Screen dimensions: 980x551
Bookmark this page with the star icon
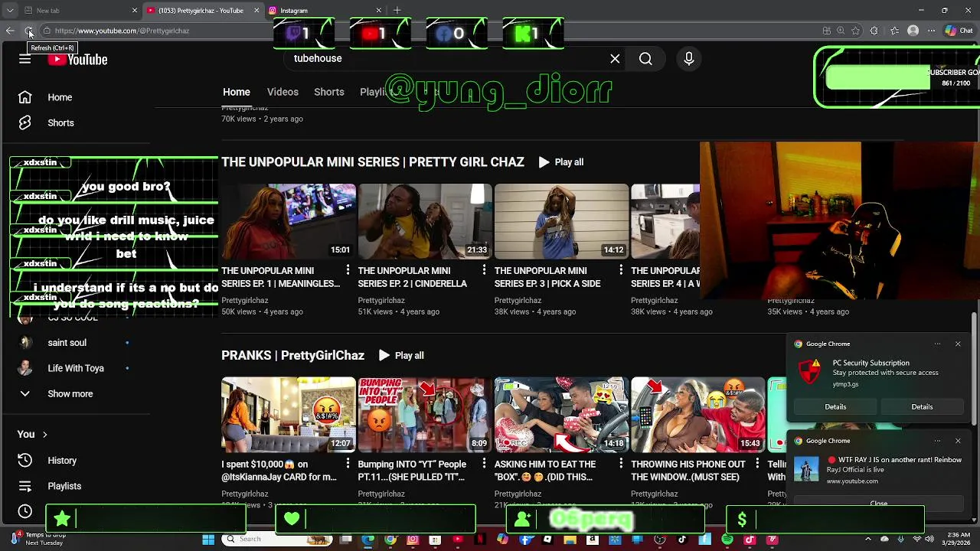[x=855, y=31]
